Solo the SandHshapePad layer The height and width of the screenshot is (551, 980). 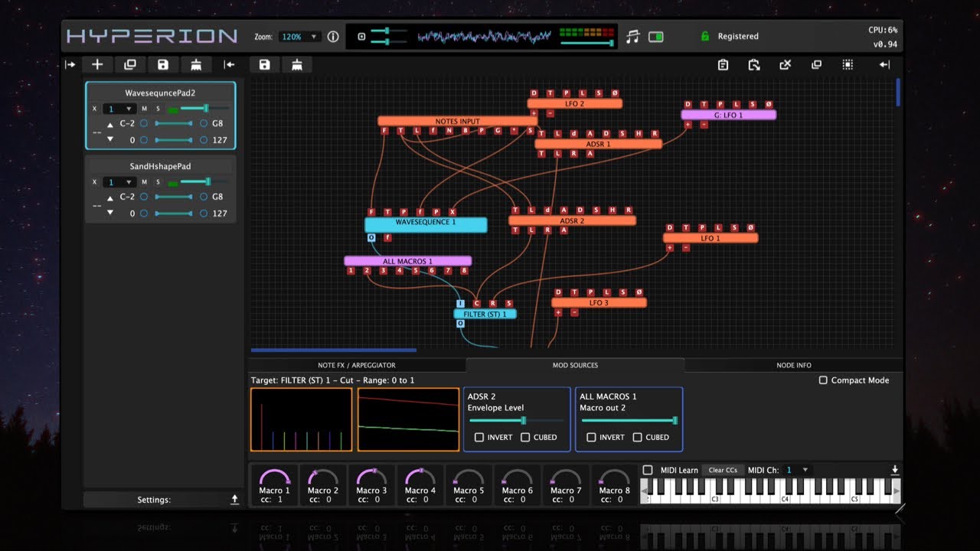[x=158, y=182]
